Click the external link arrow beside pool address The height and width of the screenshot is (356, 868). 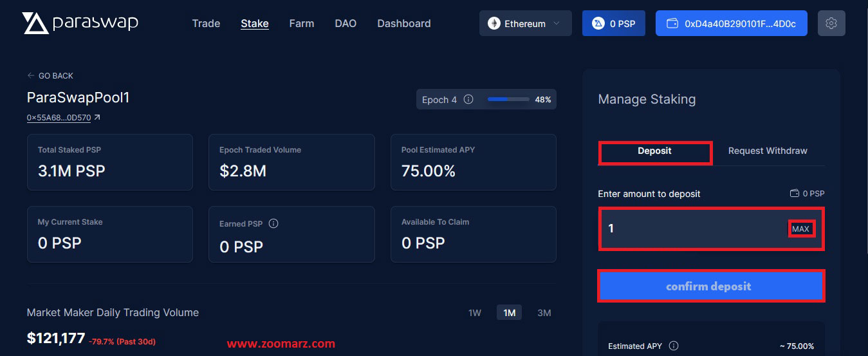click(97, 118)
